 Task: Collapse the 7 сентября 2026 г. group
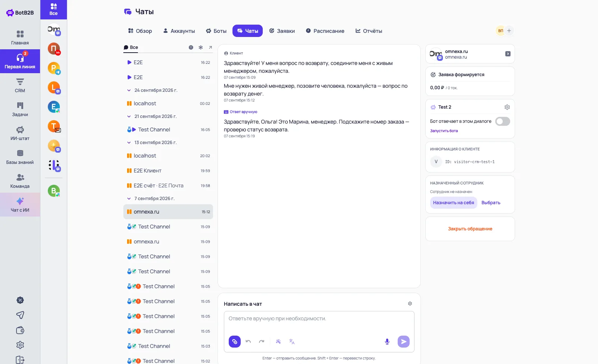(129, 199)
